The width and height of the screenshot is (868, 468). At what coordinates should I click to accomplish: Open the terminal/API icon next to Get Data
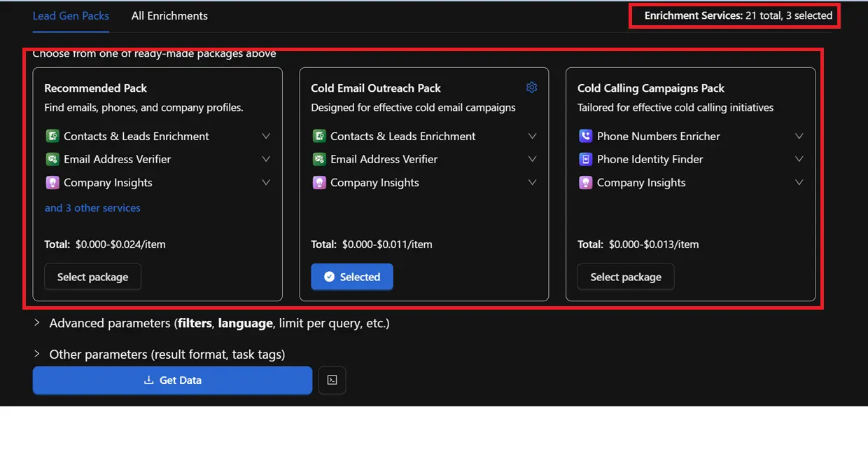tap(332, 380)
